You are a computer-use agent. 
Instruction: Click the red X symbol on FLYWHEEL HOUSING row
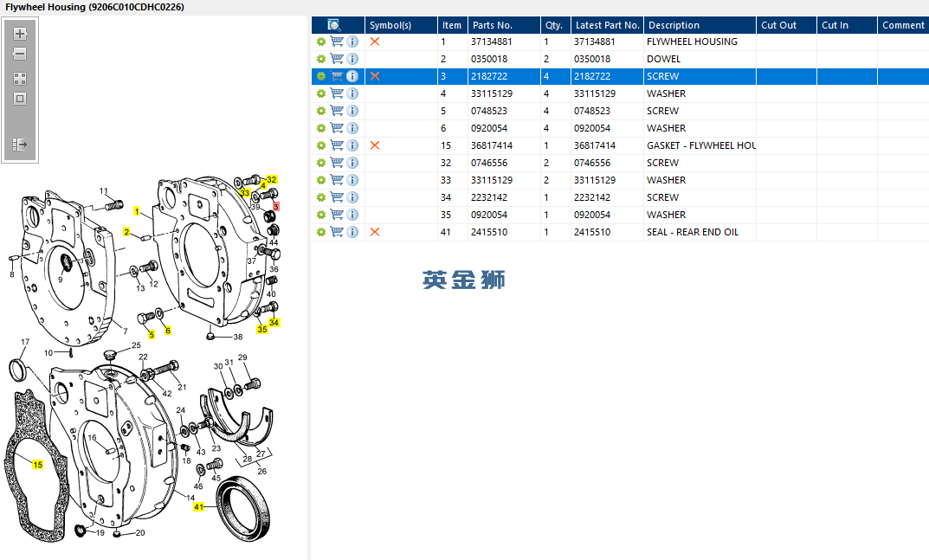(x=374, y=42)
